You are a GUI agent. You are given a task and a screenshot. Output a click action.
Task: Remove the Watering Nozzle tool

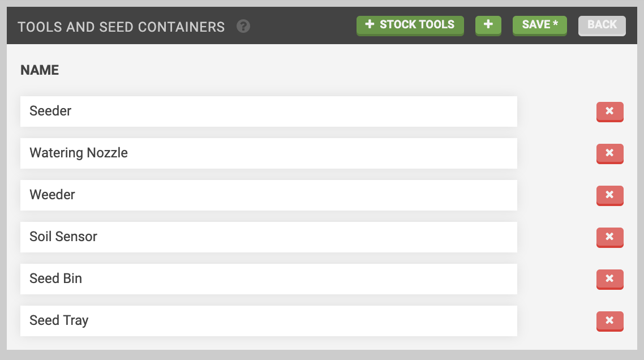pyautogui.click(x=609, y=153)
